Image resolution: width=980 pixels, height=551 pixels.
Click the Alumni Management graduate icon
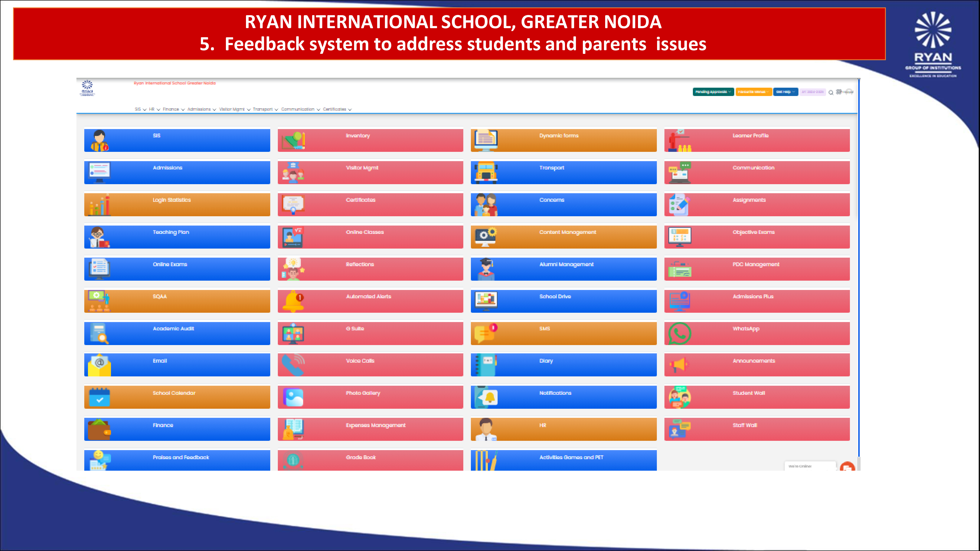click(x=486, y=269)
